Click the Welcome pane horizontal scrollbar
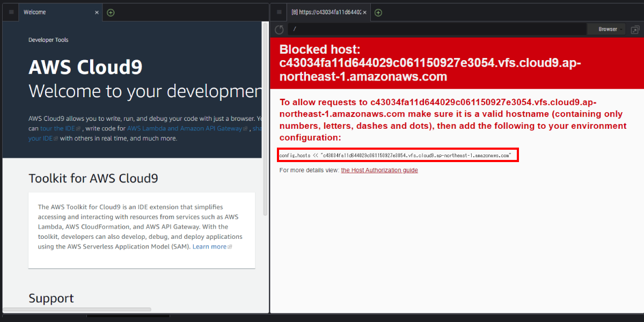Viewport: 644px width, 322px height. pos(78,309)
